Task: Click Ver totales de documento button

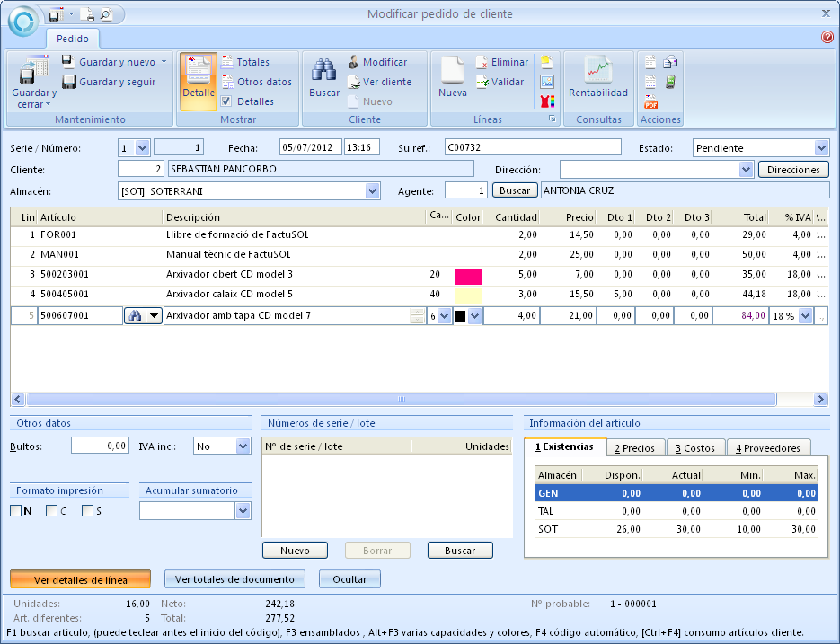Action: tap(234, 579)
